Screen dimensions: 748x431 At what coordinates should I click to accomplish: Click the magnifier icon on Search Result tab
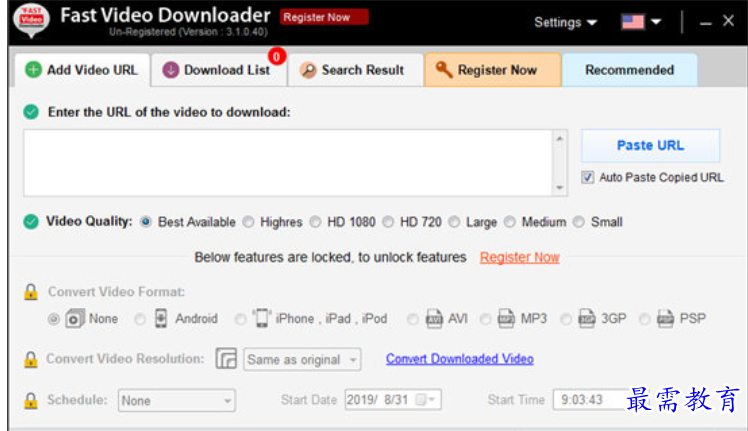coord(308,70)
